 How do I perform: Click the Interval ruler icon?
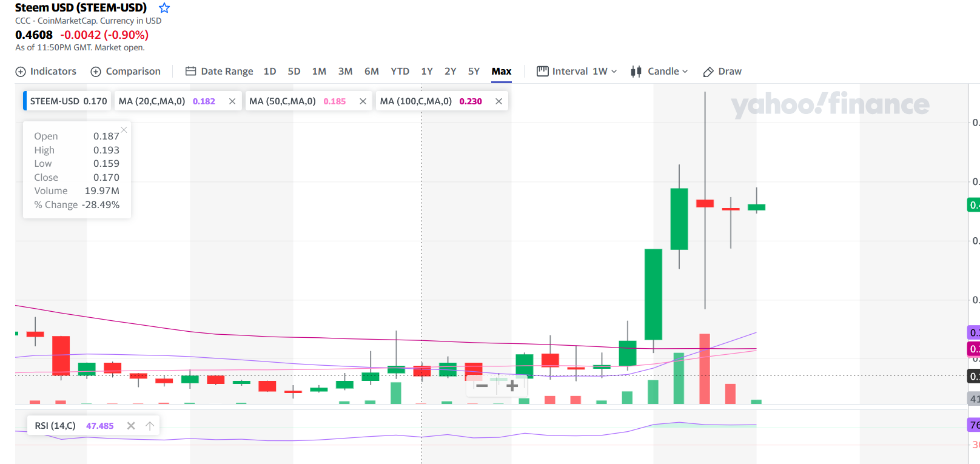coord(542,71)
